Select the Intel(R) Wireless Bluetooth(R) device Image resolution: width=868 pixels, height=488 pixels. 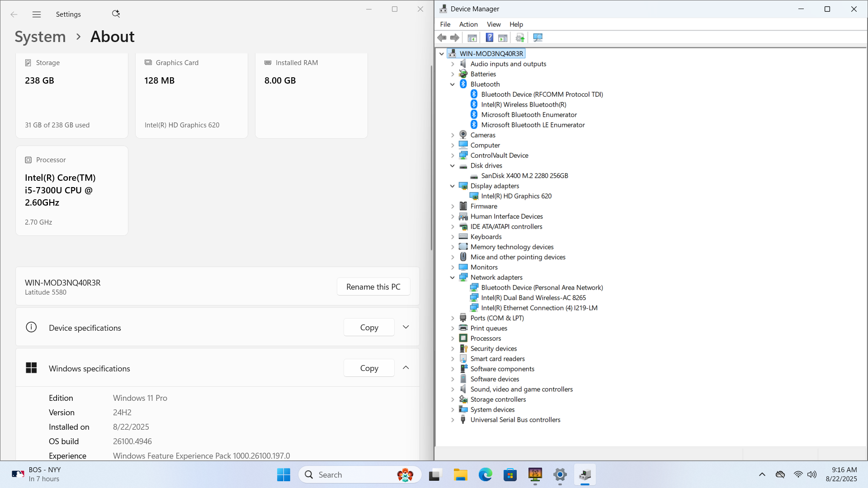pyautogui.click(x=524, y=104)
